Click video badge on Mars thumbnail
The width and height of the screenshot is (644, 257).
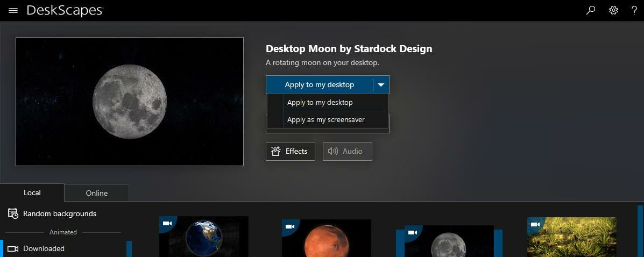point(289,226)
